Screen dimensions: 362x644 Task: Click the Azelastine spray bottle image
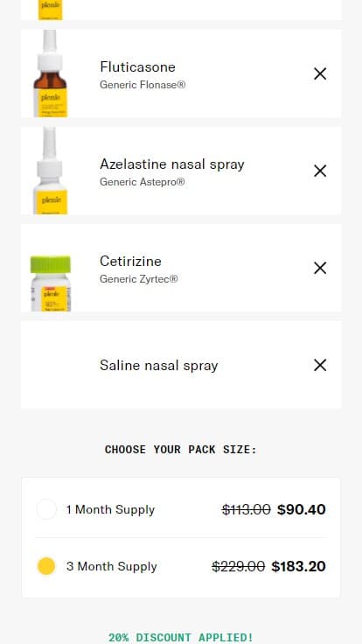coord(50,171)
